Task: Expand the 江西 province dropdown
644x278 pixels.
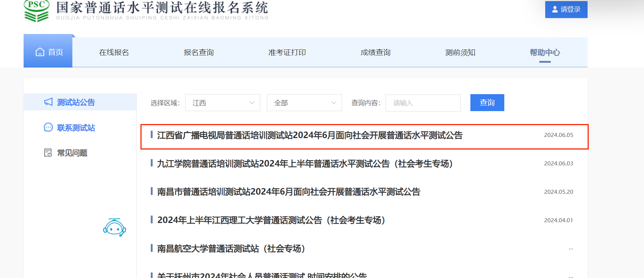Action: click(223, 103)
